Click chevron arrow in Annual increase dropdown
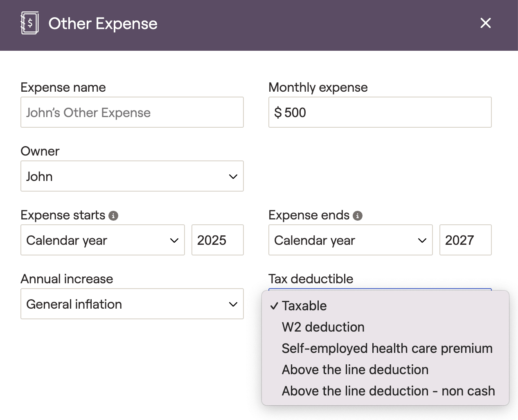 [233, 305]
